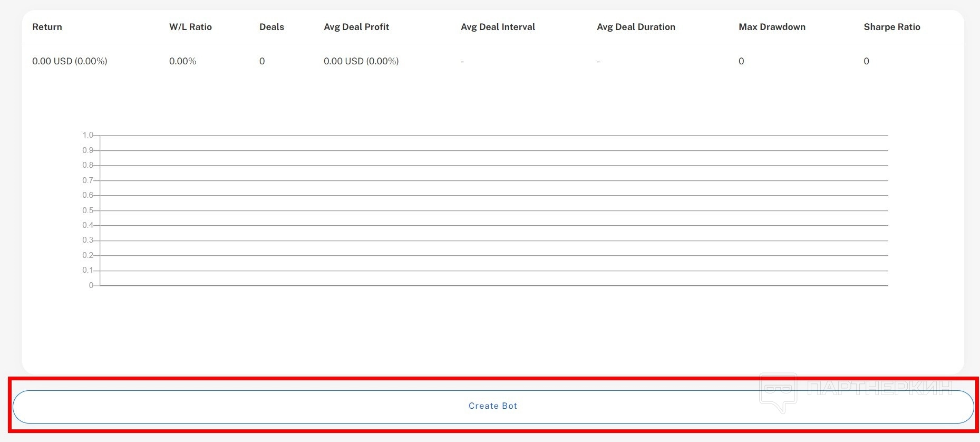The width and height of the screenshot is (980, 442).
Task: Click the 0.3 chart axis label
Action: tap(88, 240)
